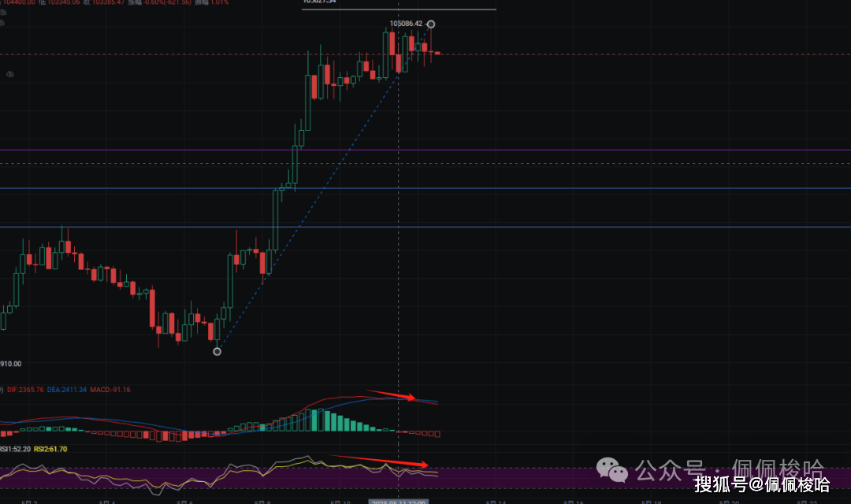Click the closing price 103385.47 in the header
851x504 pixels.
109,2
